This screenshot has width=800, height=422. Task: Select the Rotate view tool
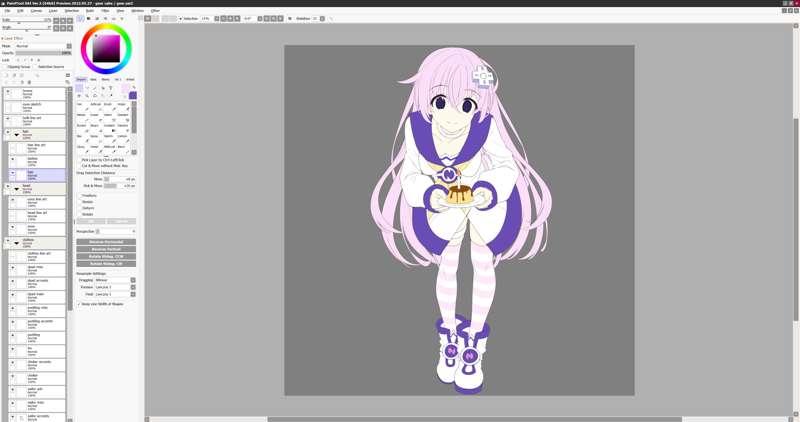click(x=95, y=95)
